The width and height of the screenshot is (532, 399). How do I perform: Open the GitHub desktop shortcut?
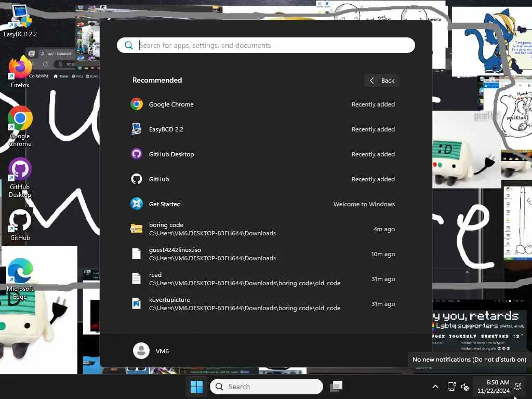[x=20, y=225]
